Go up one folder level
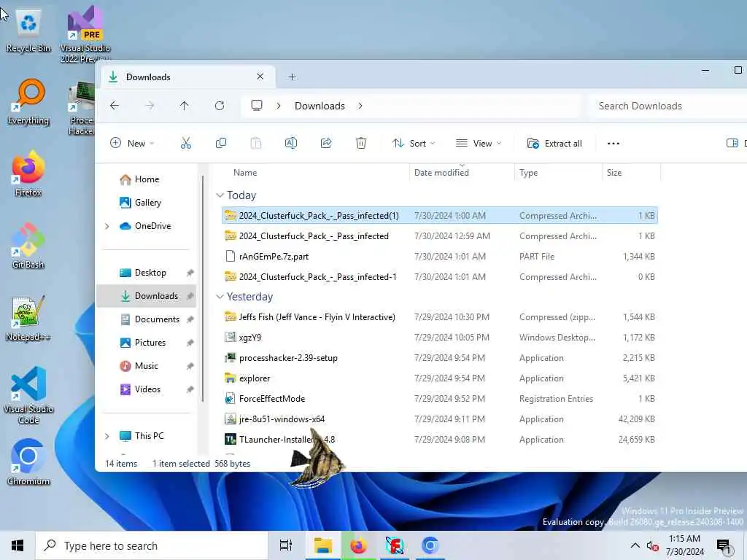747x560 pixels. [x=185, y=106]
